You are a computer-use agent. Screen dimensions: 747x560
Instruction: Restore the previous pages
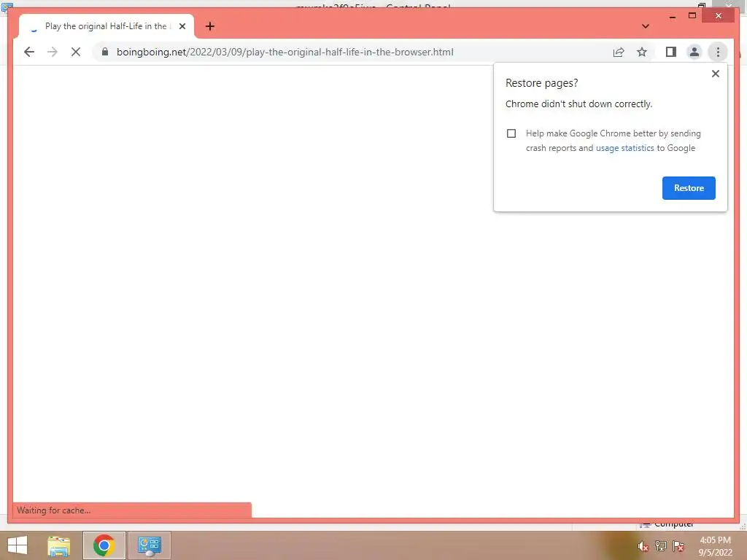[689, 188]
